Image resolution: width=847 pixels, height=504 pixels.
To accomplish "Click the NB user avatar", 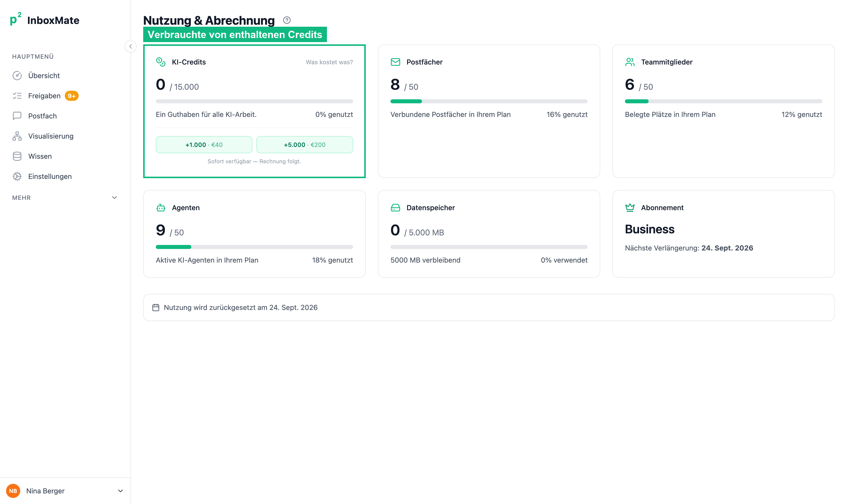I will point(13,491).
